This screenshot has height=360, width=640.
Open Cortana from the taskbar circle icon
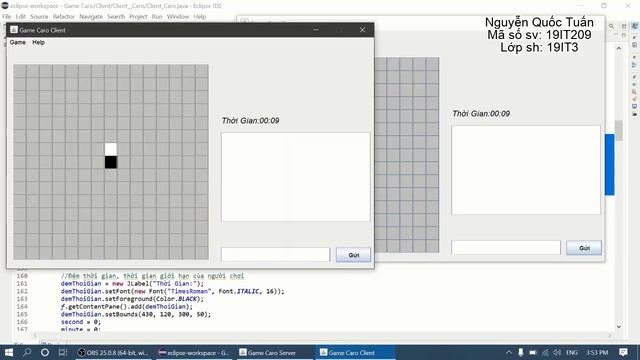tap(45, 352)
